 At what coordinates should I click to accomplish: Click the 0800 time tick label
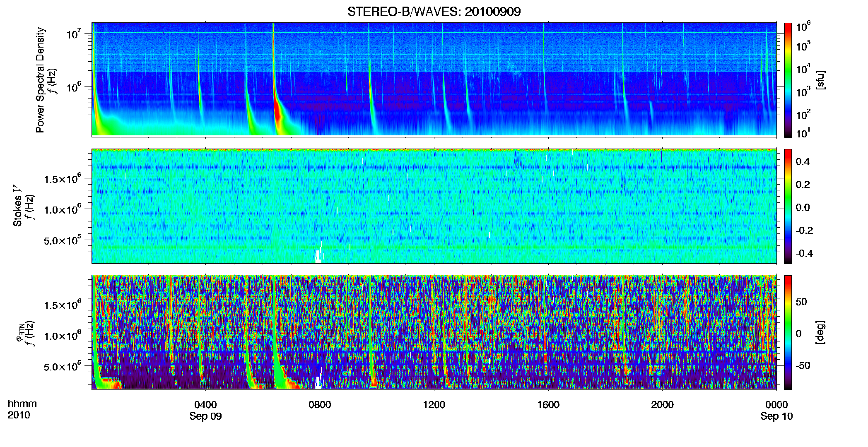[x=320, y=404]
